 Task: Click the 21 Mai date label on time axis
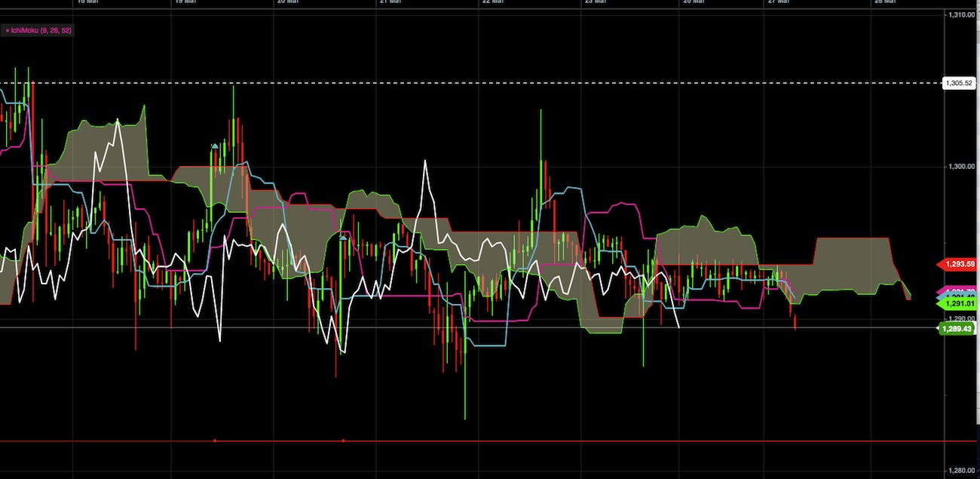(389, 2)
